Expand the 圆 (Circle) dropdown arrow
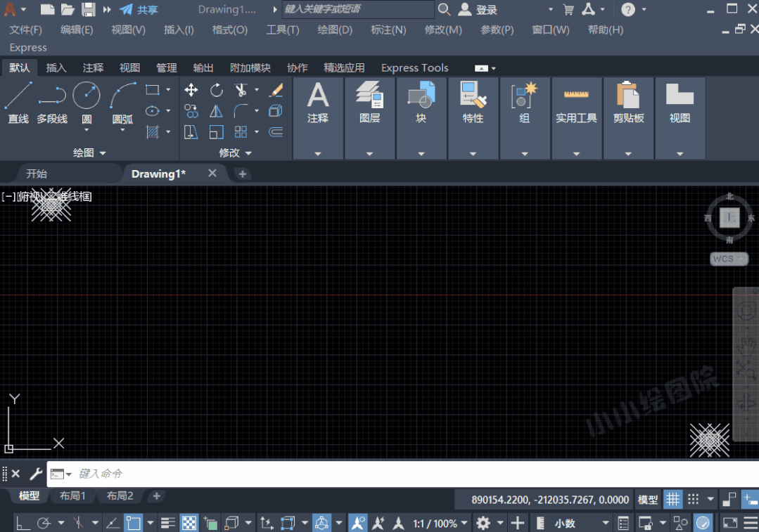The width and height of the screenshot is (759, 532). (x=87, y=131)
